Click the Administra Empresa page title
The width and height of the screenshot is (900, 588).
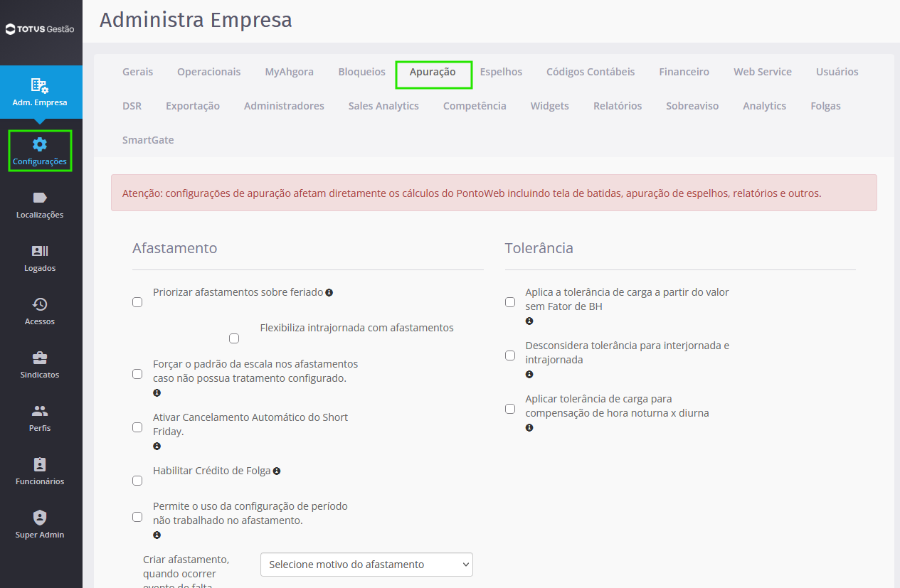pos(196,19)
